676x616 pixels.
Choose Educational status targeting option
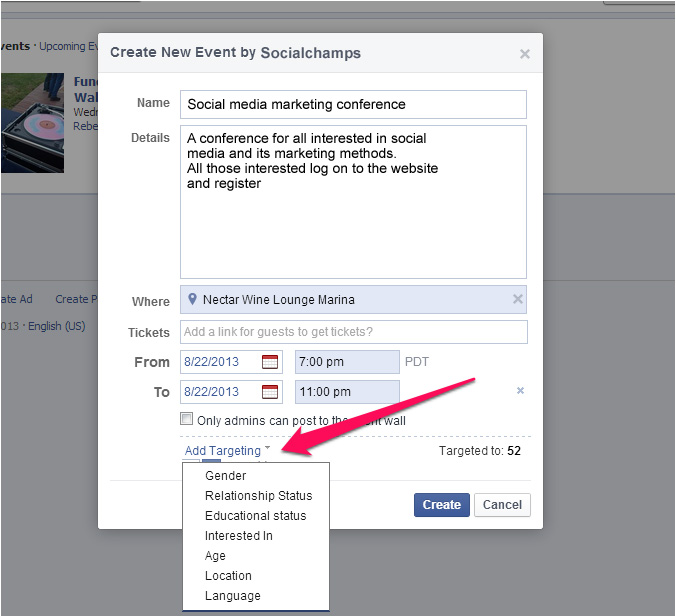coord(256,516)
